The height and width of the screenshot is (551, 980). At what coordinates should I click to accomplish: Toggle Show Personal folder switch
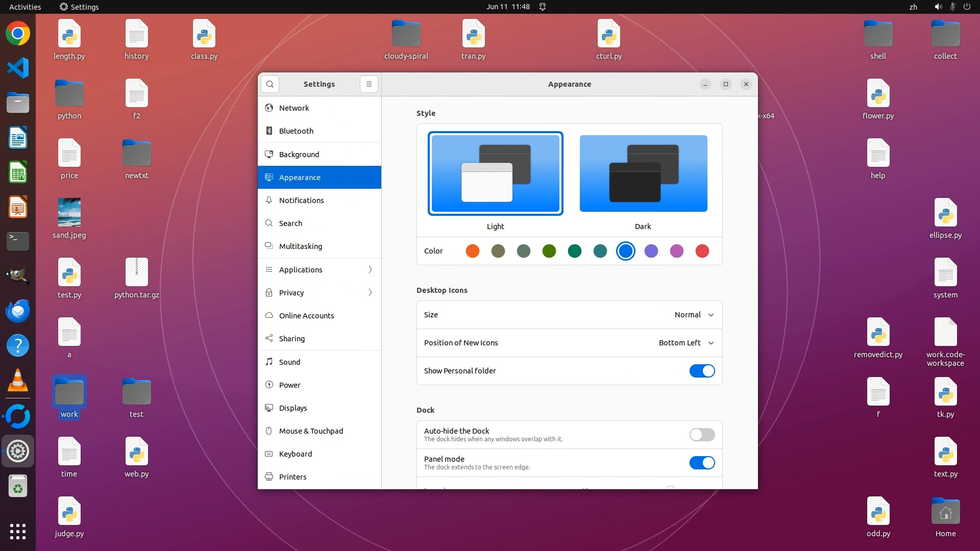[x=702, y=371]
